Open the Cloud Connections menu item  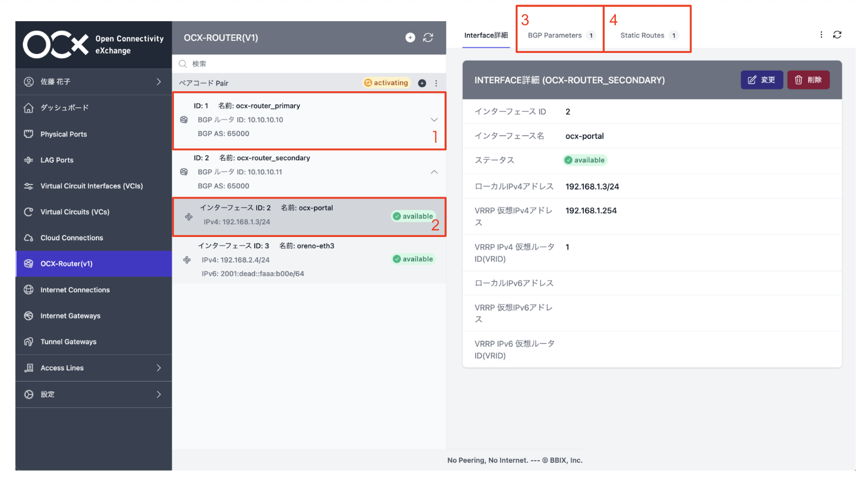94,238
